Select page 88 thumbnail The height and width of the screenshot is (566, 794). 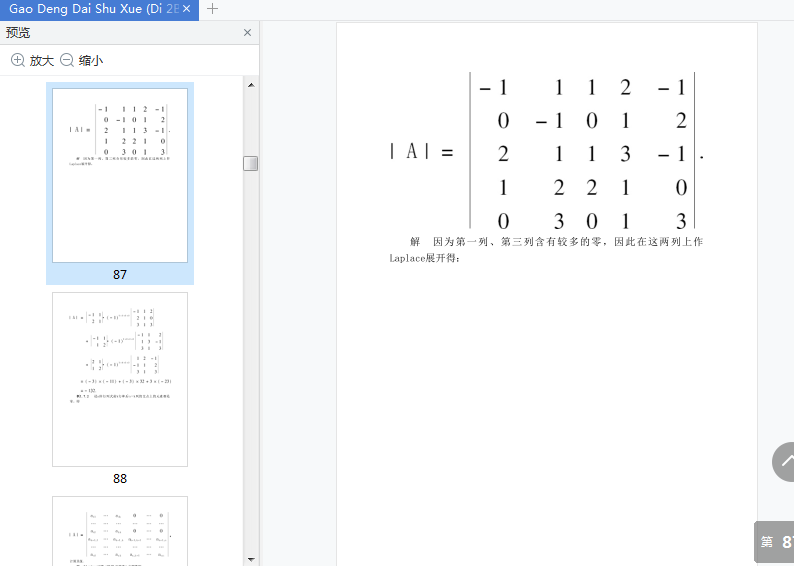click(120, 379)
